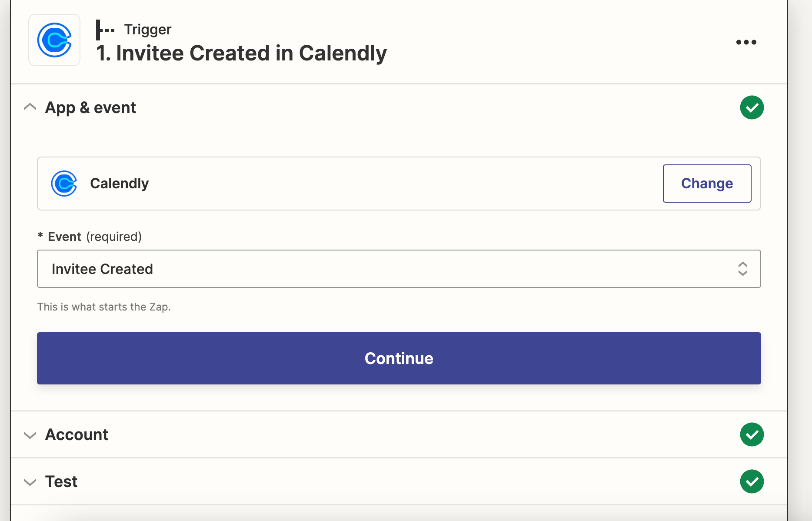Click the up-down arrows on Event dropdown
This screenshot has height=521, width=812.
point(742,269)
